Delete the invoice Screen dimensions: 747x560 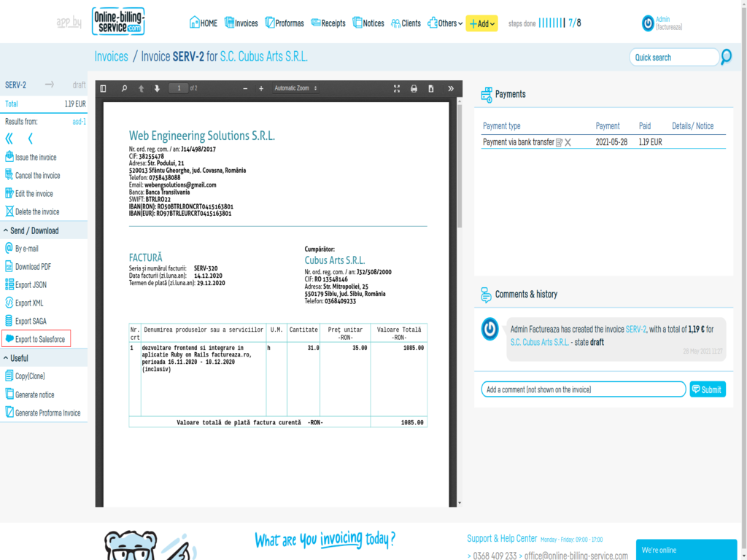click(32, 211)
